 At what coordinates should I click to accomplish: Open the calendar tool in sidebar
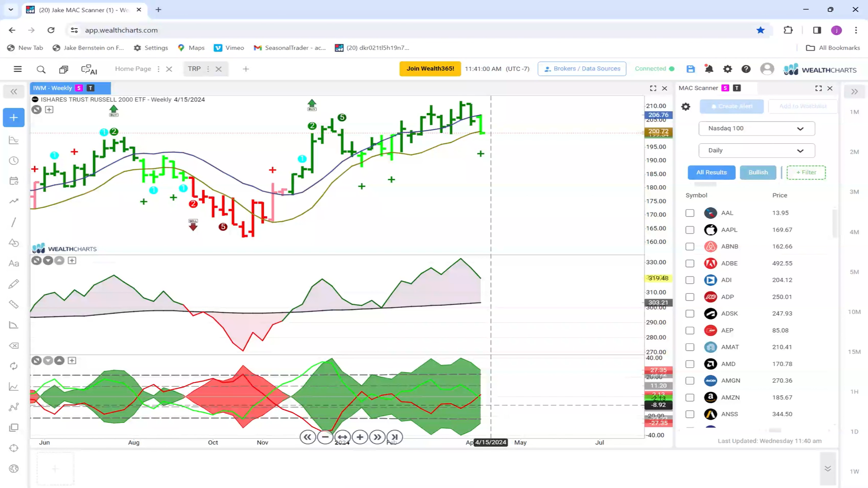click(x=14, y=181)
